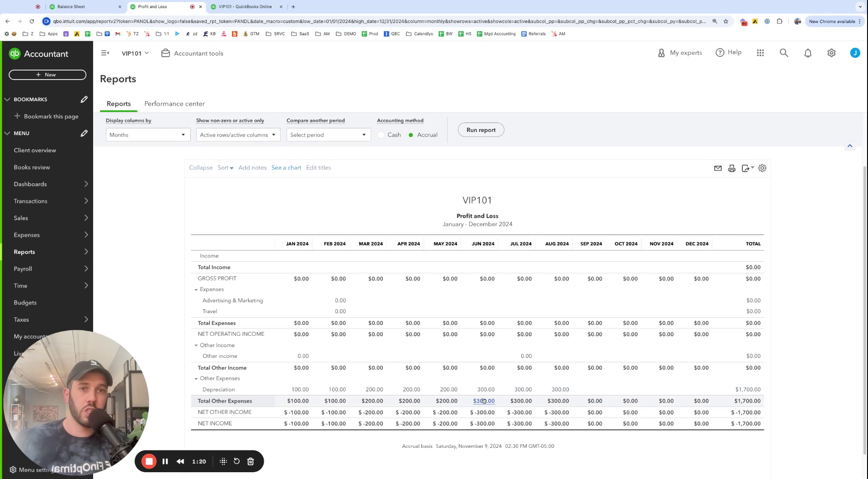
Task: Collapse the Other Expenses section
Action: (196, 379)
